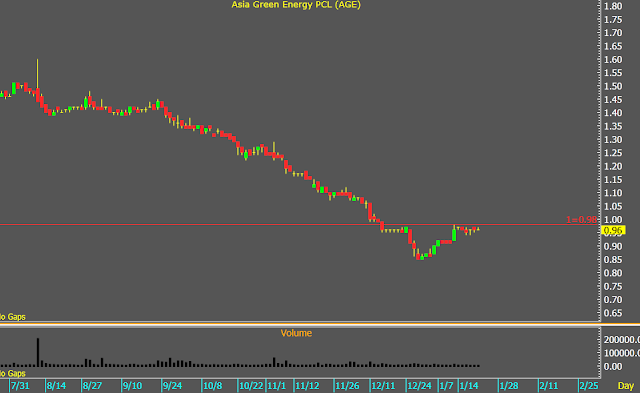Select the 7/31 date on the time axis
This screenshot has width=640, height=393.
[x=20, y=386]
